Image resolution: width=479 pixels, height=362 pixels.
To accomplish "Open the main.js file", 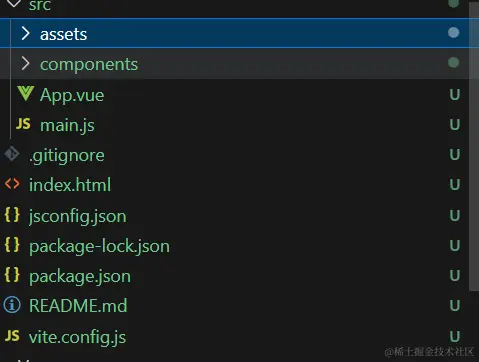I will click(x=67, y=126).
